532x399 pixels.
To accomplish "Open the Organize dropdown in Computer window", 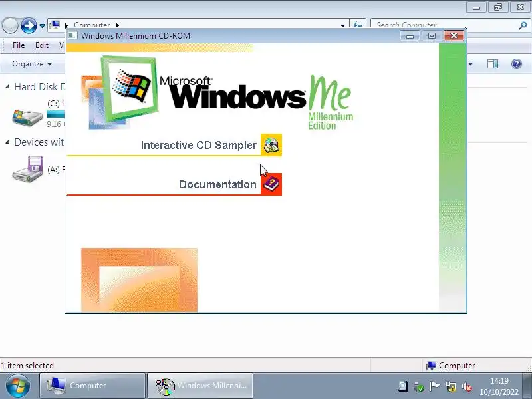I will [32, 64].
